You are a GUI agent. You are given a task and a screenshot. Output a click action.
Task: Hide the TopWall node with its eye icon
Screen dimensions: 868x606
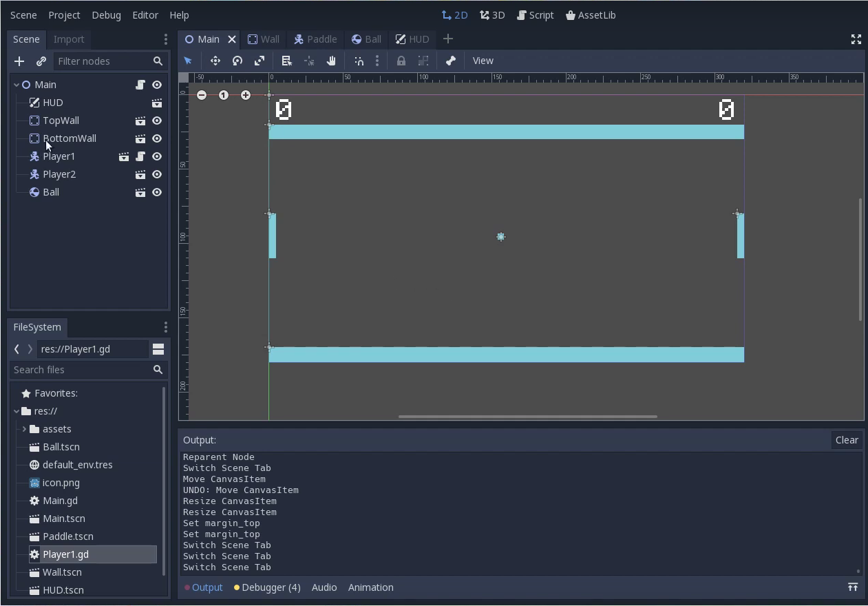157,121
